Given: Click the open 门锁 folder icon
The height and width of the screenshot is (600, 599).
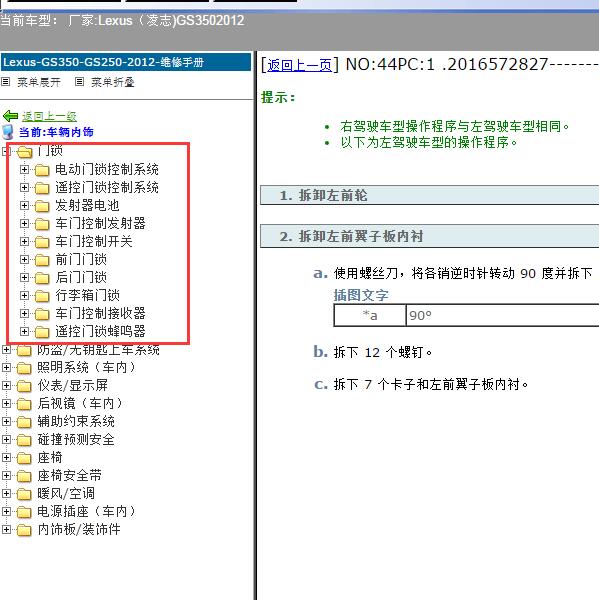Looking at the screenshot, I should 24,152.
